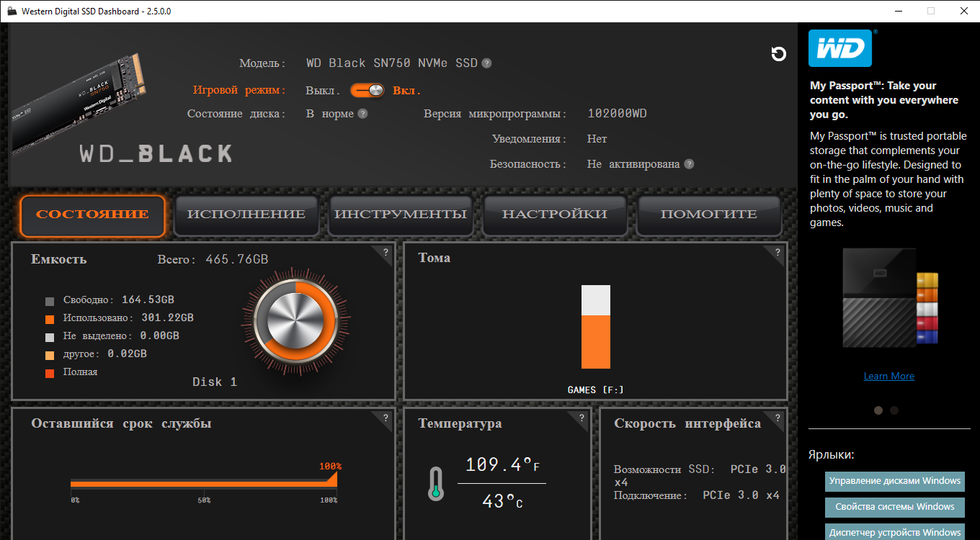Click help icon next to model name

tap(486, 63)
